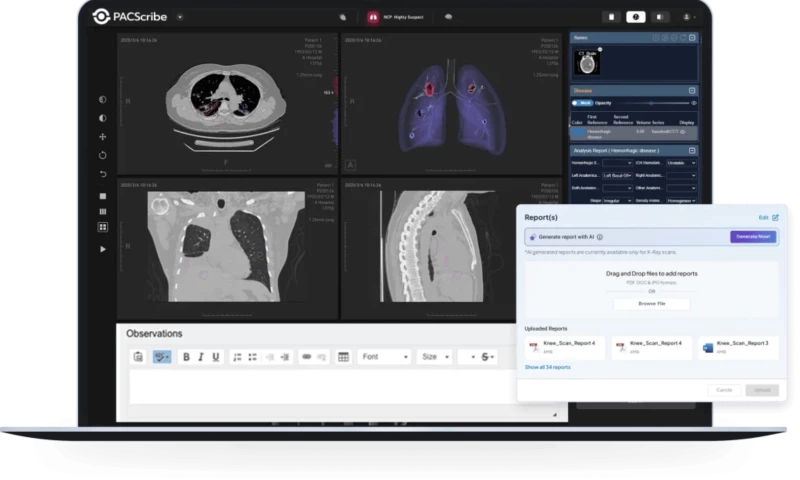
Task: Adjust the Opacity slider
Action: (x=651, y=103)
